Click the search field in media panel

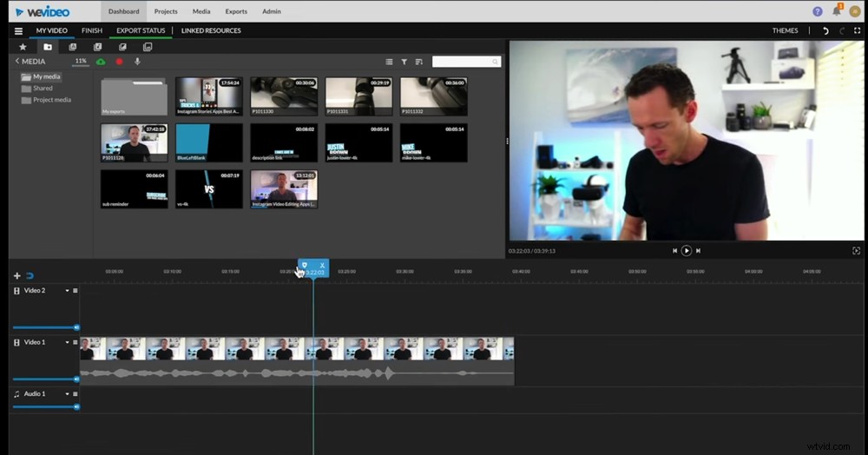pyautogui.click(x=466, y=62)
